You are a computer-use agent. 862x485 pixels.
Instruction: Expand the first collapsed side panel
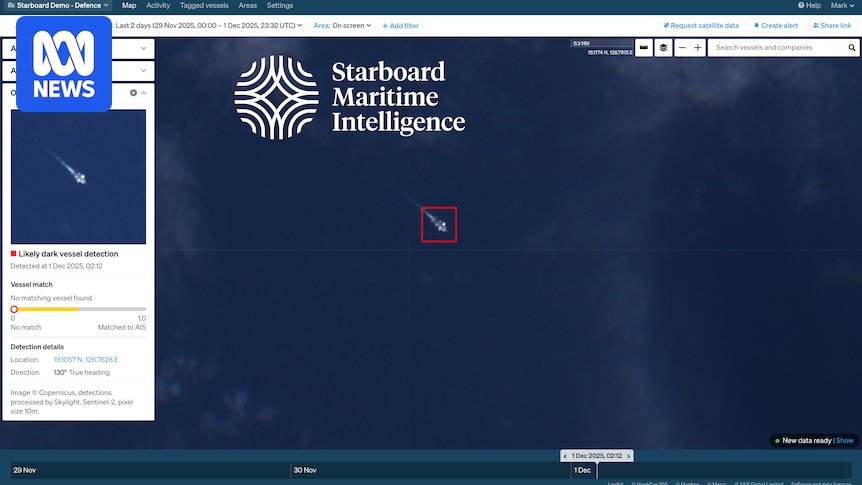tap(143, 48)
